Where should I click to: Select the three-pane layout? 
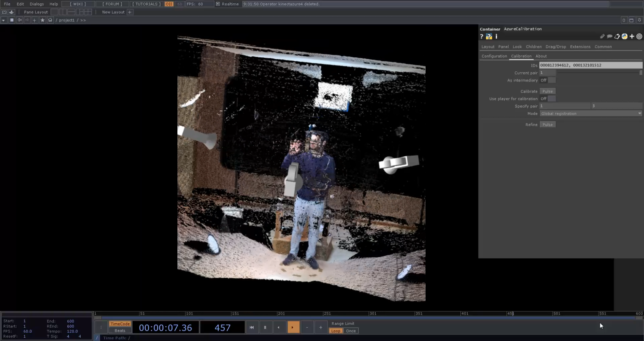pos(80,12)
